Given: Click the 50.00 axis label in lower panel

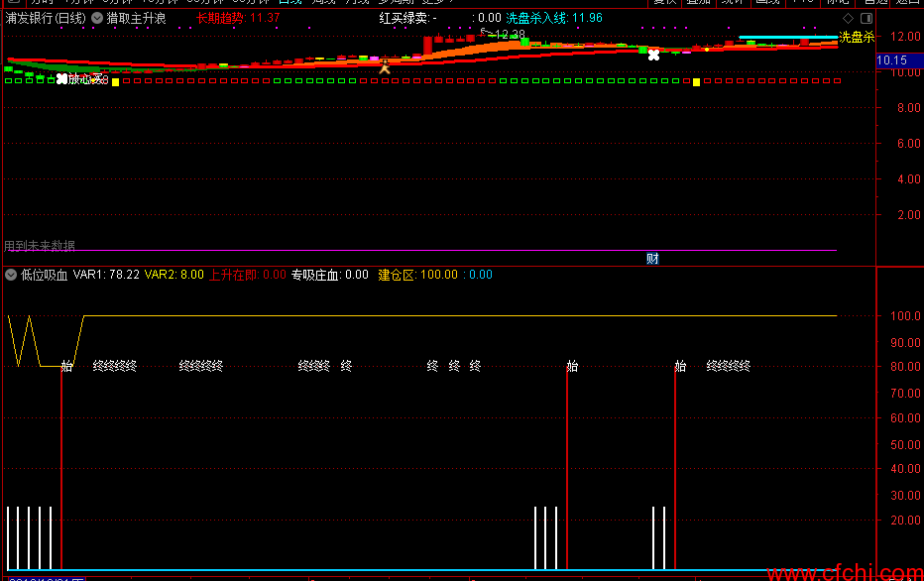Looking at the screenshot, I should pos(905,444).
